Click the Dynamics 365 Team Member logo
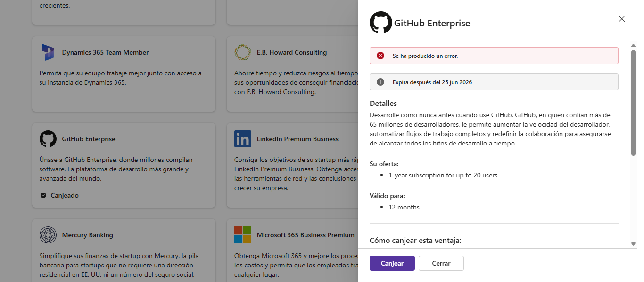The width and height of the screenshot is (644, 282). pyautogui.click(x=48, y=52)
